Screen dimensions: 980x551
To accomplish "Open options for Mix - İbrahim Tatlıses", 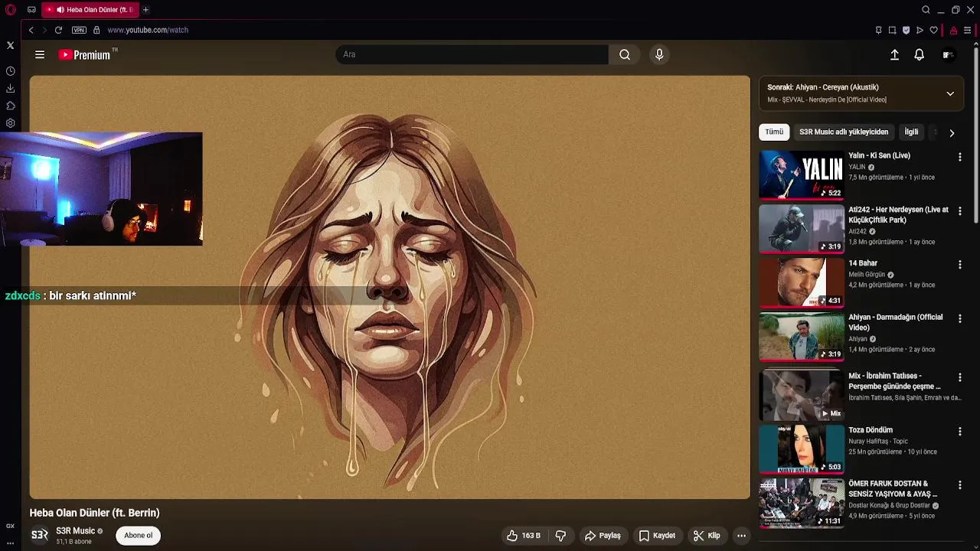I will 959,377.
